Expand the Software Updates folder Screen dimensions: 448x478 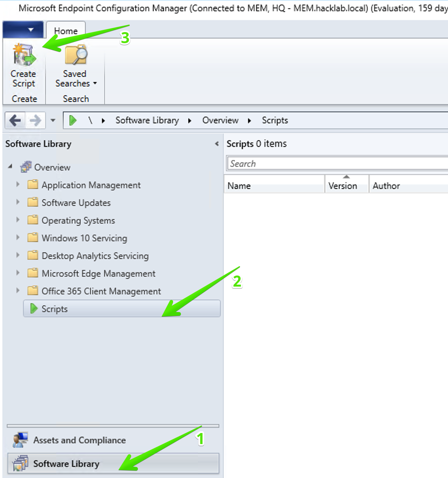click(x=18, y=201)
